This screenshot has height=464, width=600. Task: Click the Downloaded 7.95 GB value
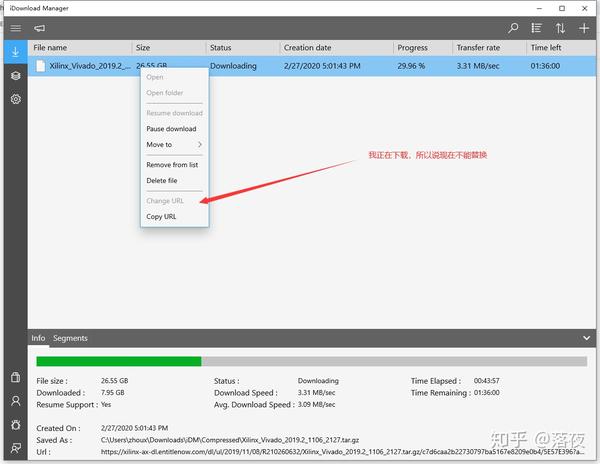point(112,392)
